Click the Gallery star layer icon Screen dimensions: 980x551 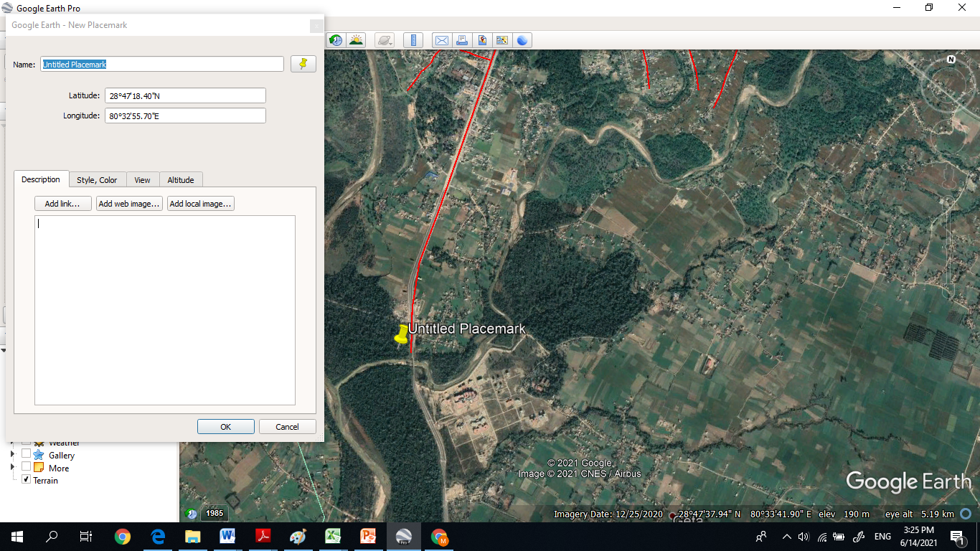pos(38,455)
